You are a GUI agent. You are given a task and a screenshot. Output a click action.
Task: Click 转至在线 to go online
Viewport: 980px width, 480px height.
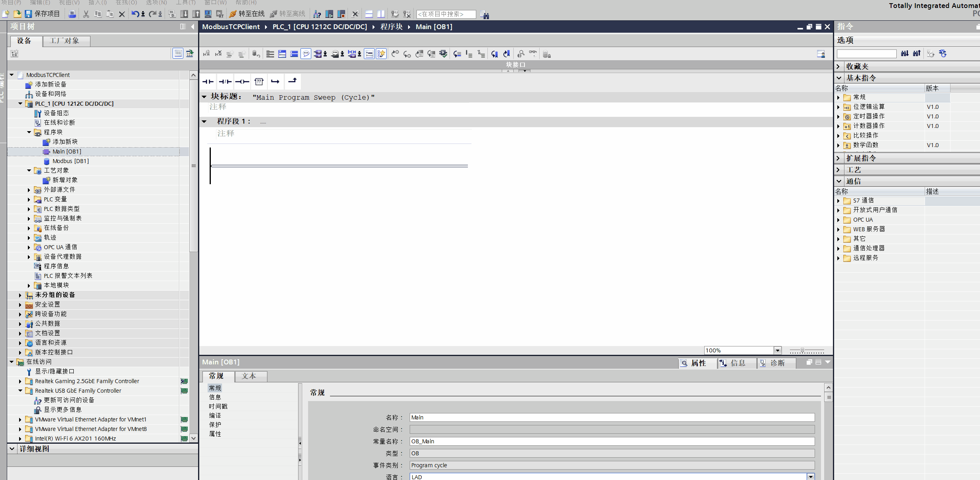pyautogui.click(x=247, y=14)
